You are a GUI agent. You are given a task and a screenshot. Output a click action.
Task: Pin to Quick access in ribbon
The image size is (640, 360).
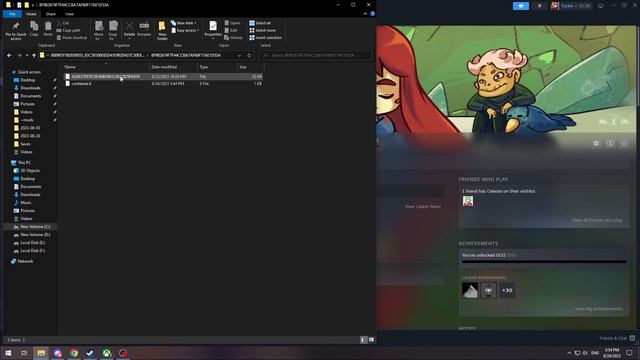click(16, 31)
